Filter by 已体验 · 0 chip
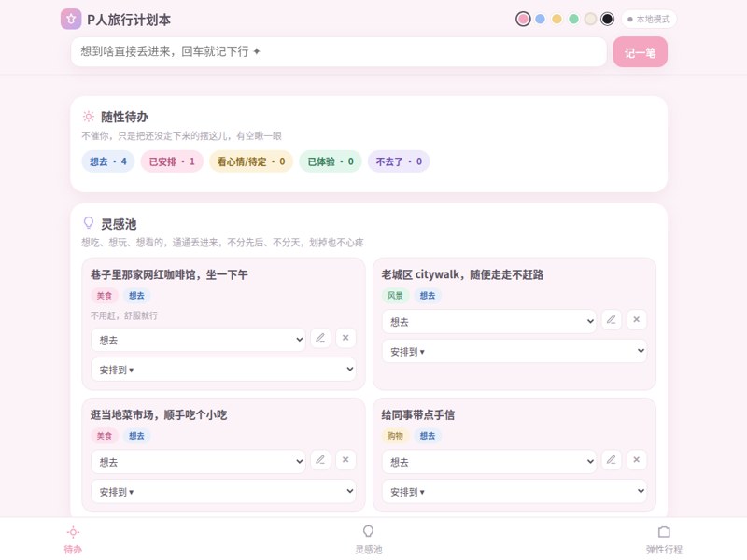 [331, 161]
